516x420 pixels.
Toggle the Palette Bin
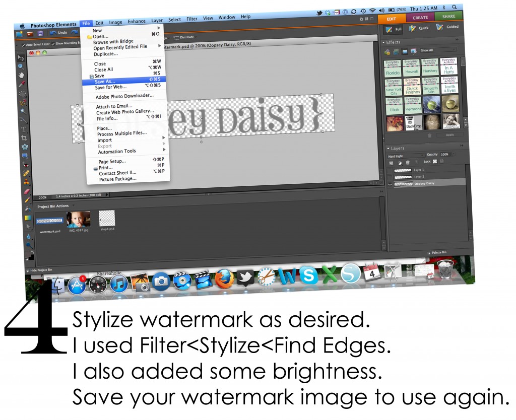click(x=437, y=253)
